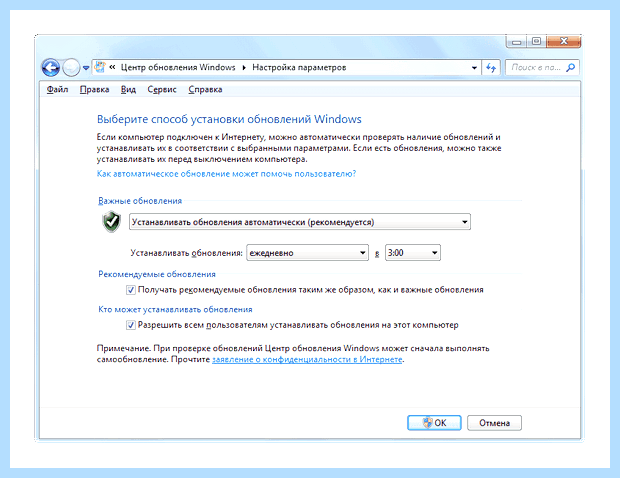Minimize the window
620x478 pixels.
pos(516,42)
